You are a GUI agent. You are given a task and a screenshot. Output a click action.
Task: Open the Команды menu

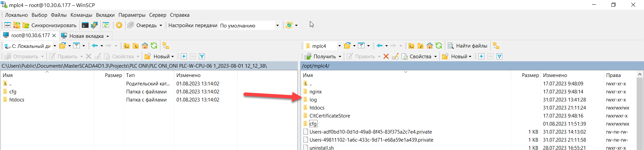tap(81, 15)
